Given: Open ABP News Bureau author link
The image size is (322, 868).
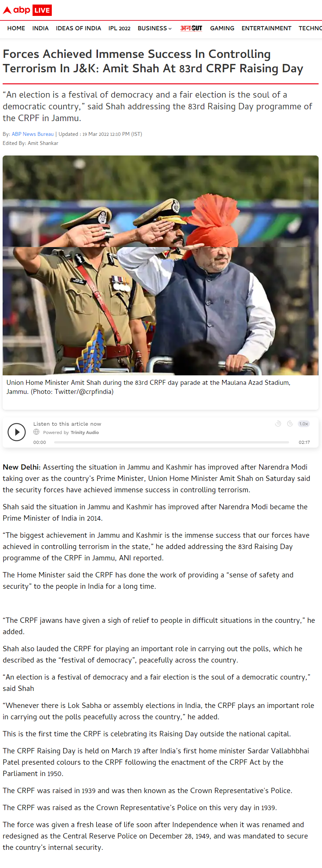Looking at the screenshot, I should coord(33,134).
